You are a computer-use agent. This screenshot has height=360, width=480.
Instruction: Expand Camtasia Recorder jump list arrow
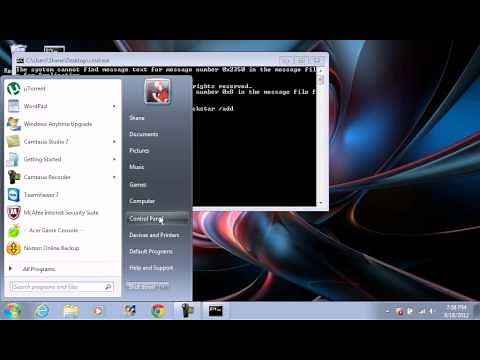(114, 177)
